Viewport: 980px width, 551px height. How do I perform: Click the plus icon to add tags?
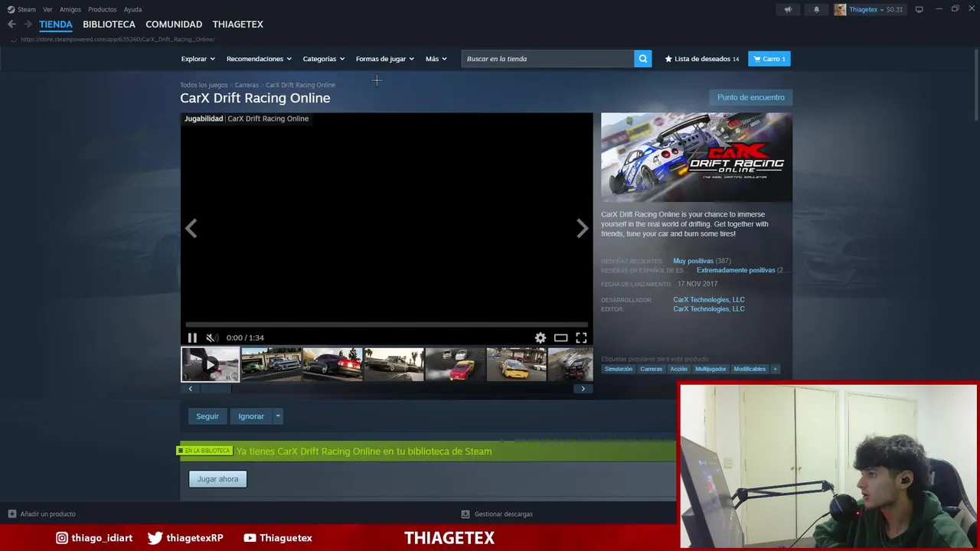(x=775, y=369)
